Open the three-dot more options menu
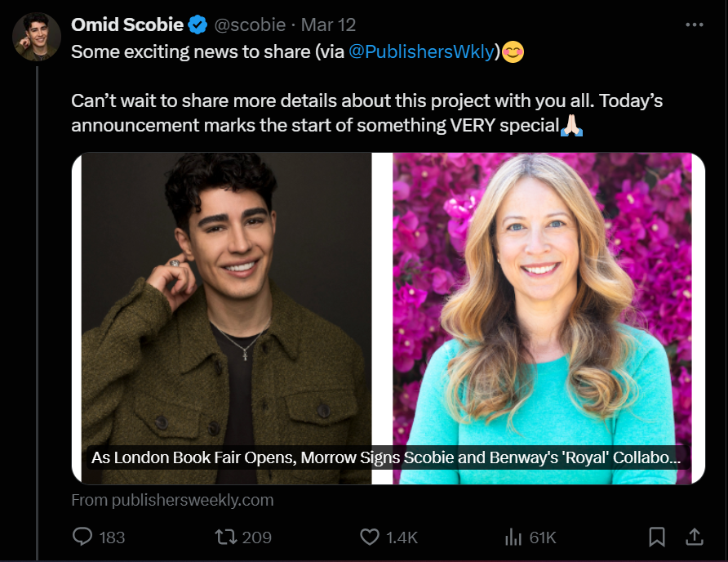 [x=695, y=25]
